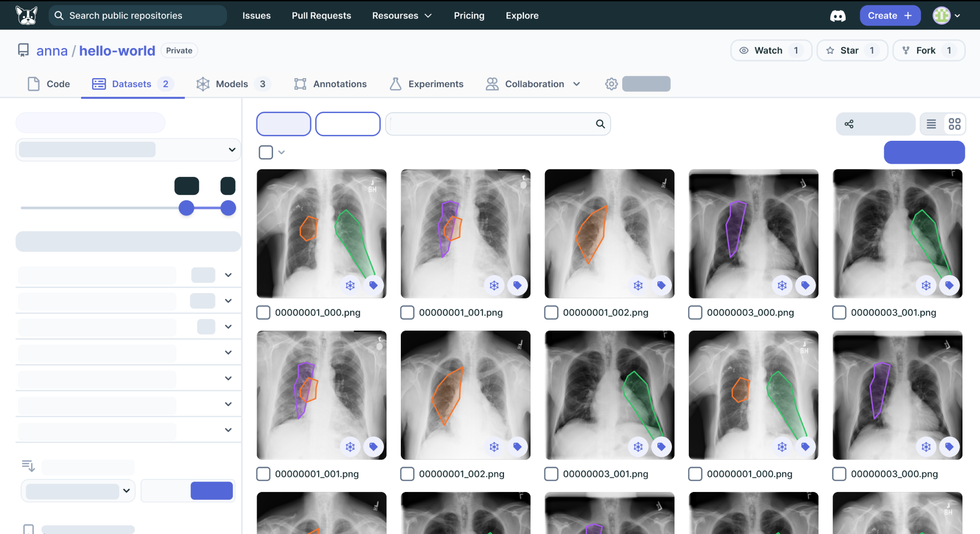The image size is (980, 534).
Task: Click the Discord icon in header
Action: tap(837, 16)
